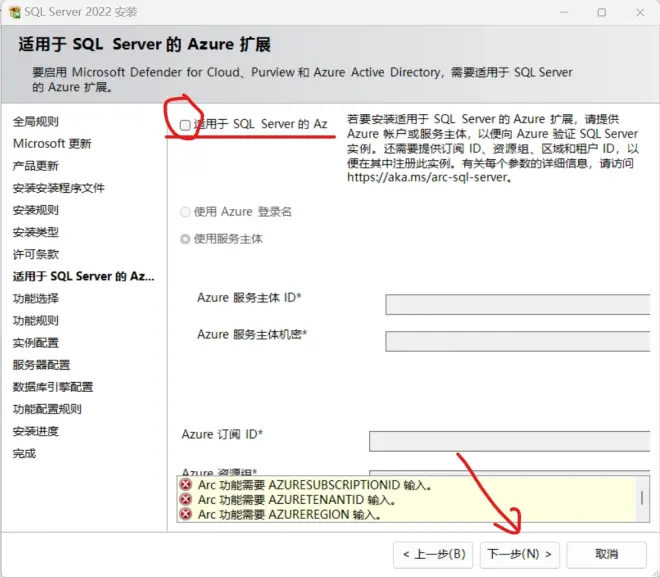The height and width of the screenshot is (578, 660).
Task: Click the 'Arc 功能需要 AZURETENANTID 输入' message
Action: pos(297,500)
